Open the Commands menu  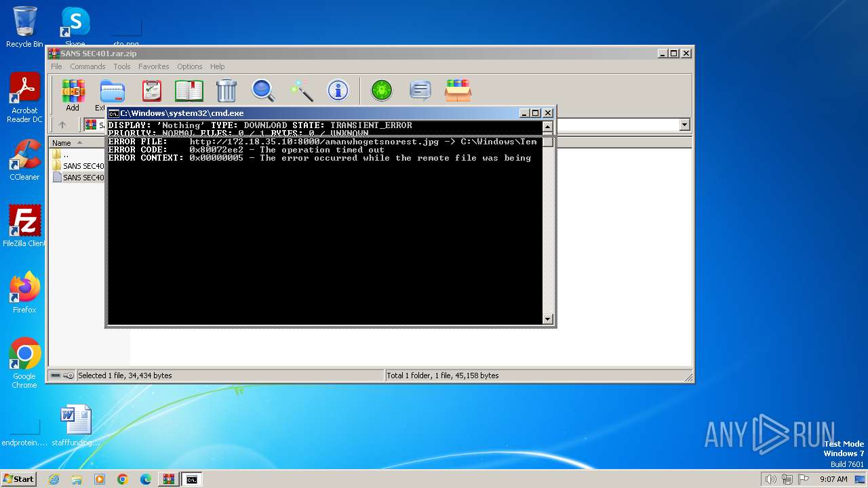87,66
